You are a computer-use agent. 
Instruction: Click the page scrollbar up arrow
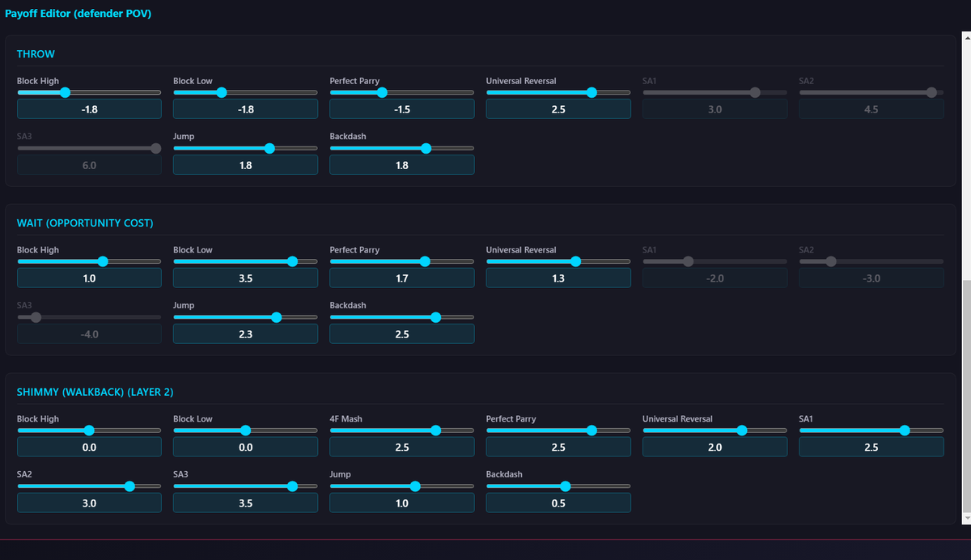click(965, 36)
